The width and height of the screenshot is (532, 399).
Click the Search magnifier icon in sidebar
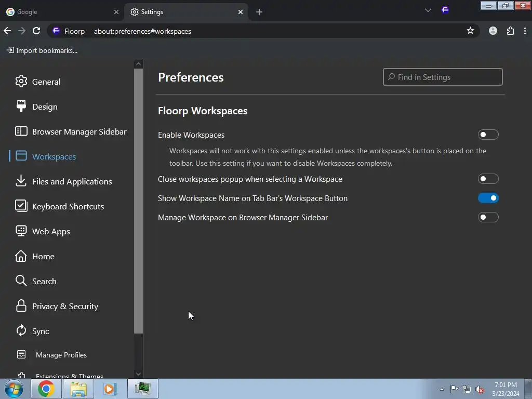click(21, 281)
